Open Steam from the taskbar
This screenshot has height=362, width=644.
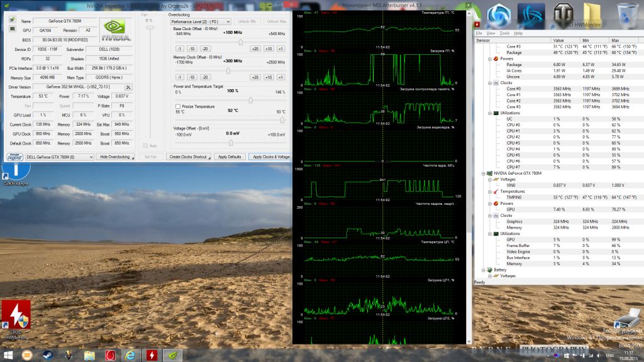[x=48, y=355]
